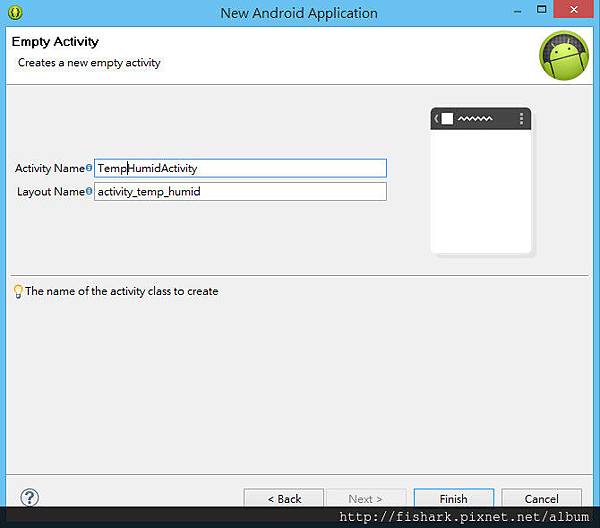Image resolution: width=600 pixels, height=528 pixels.
Task: Click the Layout Name info icon
Action: pyautogui.click(x=89, y=191)
